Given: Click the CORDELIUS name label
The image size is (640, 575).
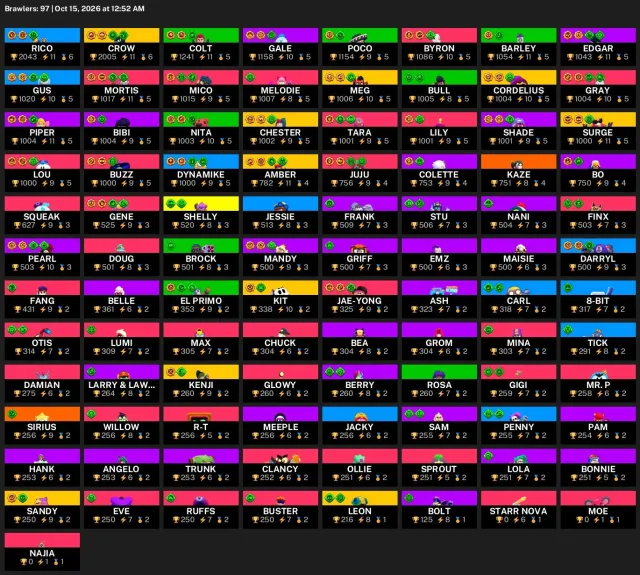Looking at the screenshot, I should tap(518, 91).
